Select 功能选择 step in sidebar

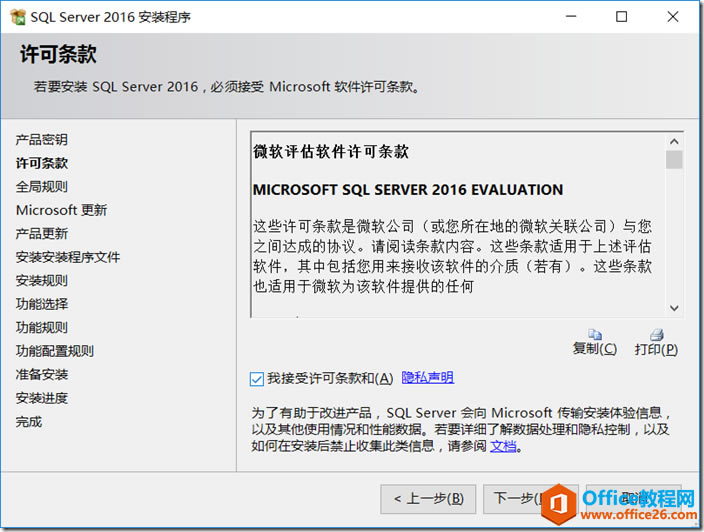[x=42, y=304]
